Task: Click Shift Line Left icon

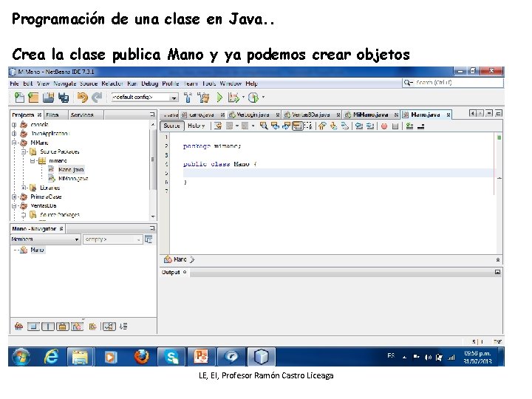Action: tap(359, 126)
